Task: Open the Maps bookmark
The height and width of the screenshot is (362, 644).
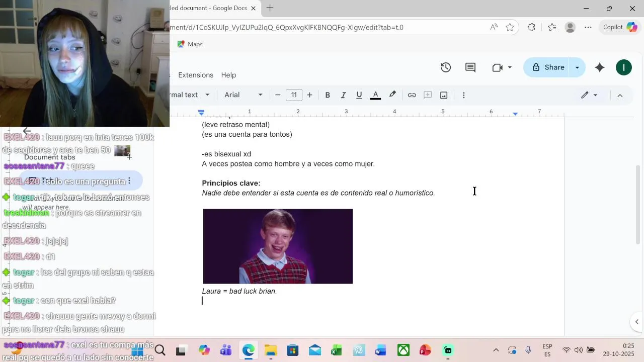Action: coord(190,44)
